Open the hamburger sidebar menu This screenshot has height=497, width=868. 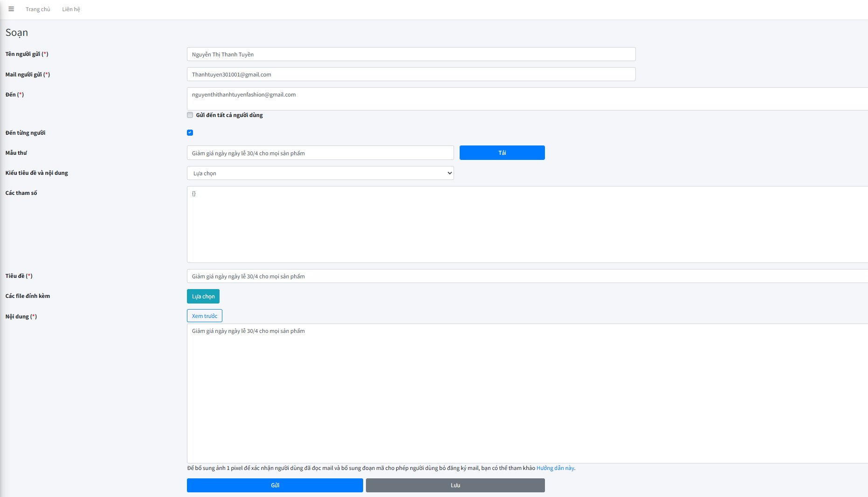pos(11,9)
